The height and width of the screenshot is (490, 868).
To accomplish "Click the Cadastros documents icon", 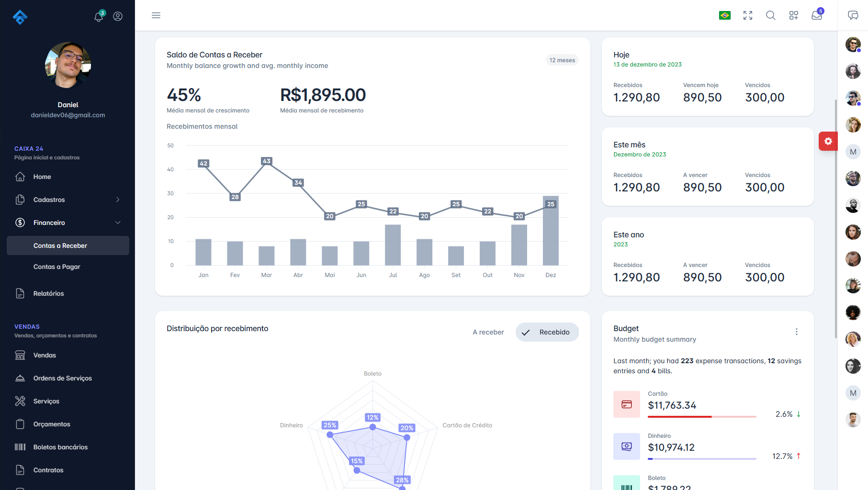I will pyautogui.click(x=20, y=200).
